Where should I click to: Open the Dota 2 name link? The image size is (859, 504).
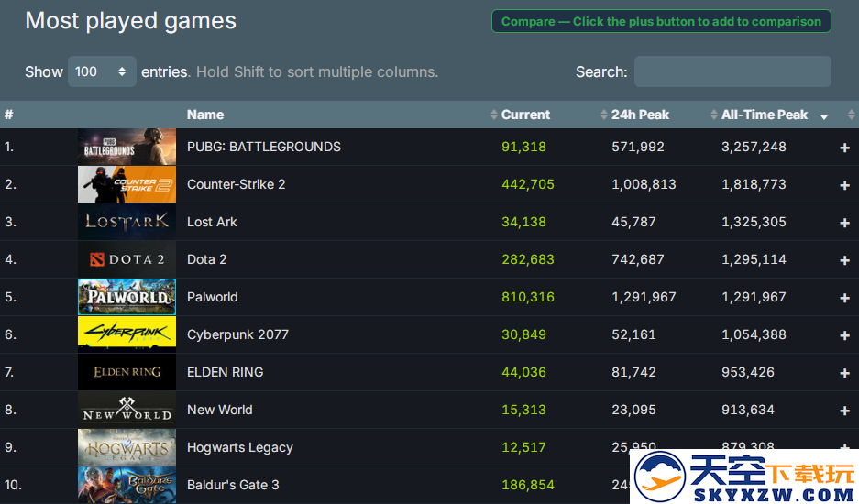point(206,259)
